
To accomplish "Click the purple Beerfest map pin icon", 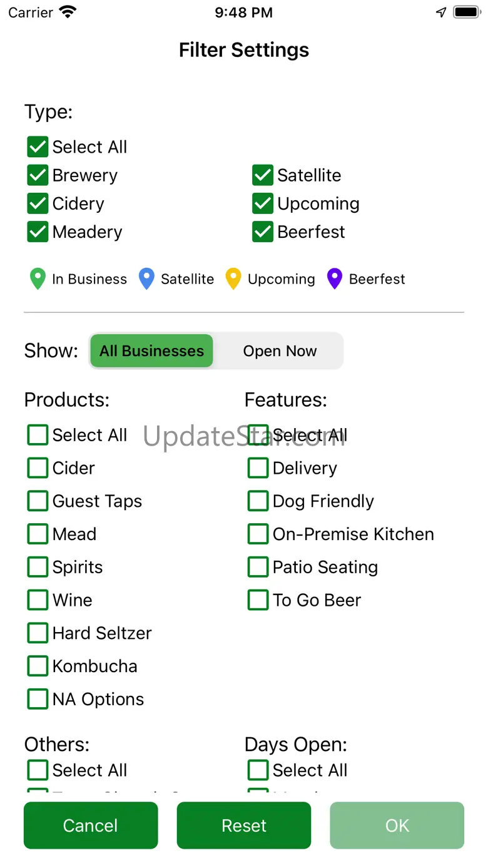I will [x=335, y=279].
